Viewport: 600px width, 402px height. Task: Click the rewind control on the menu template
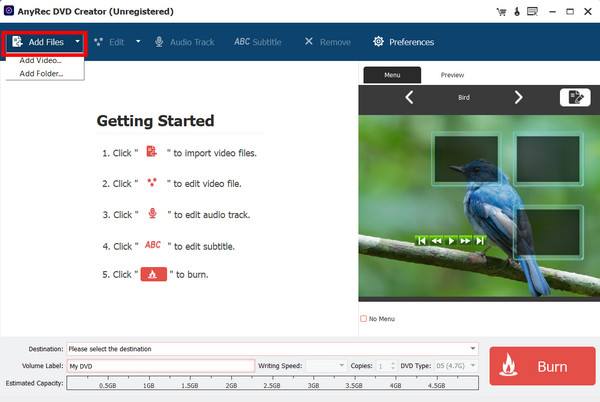point(436,241)
